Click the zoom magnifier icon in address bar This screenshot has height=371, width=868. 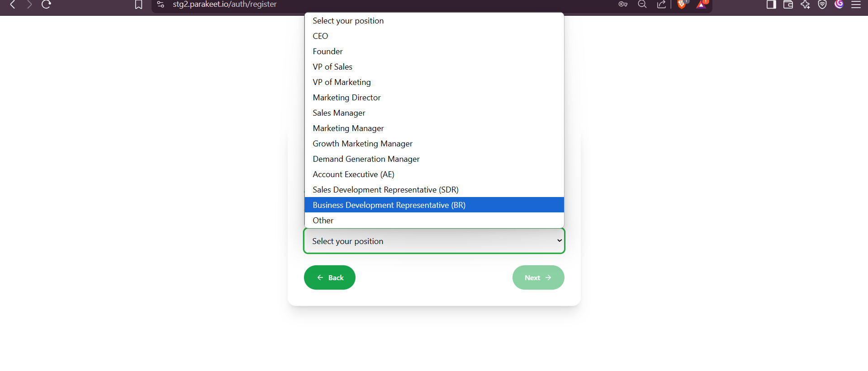[x=642, y=5]
